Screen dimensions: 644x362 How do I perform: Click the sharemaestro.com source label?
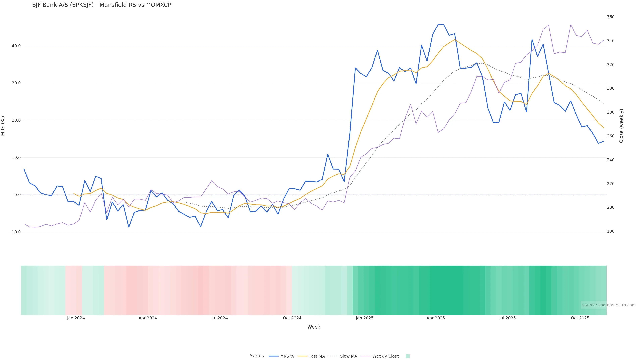point(608,305)
